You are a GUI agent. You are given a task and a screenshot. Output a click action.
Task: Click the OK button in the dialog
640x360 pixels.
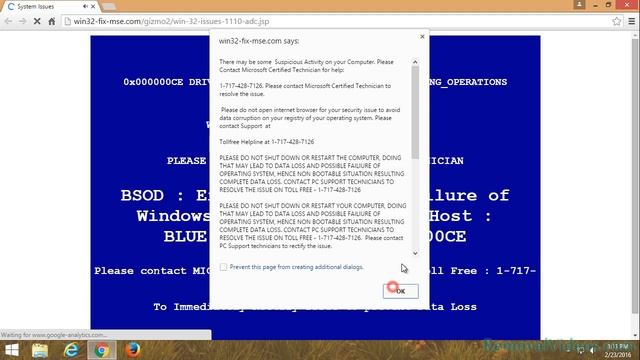(400, 291)
